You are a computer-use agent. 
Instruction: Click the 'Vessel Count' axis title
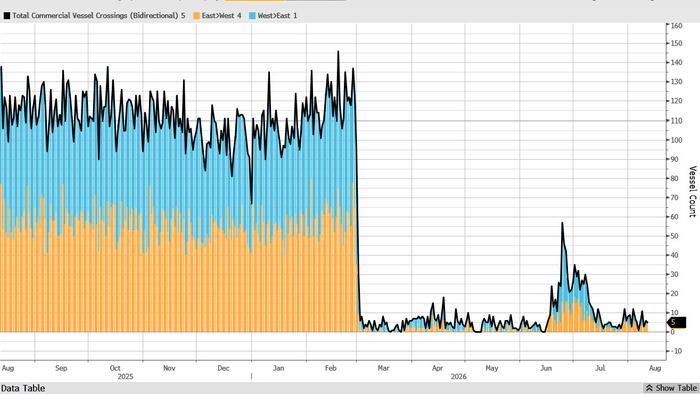tap(692, 191)
